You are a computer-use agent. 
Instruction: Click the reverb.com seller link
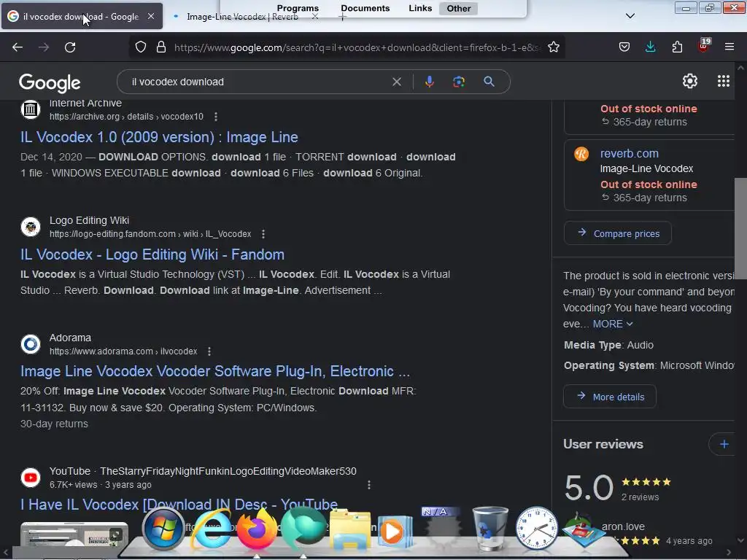pos(629,154)
